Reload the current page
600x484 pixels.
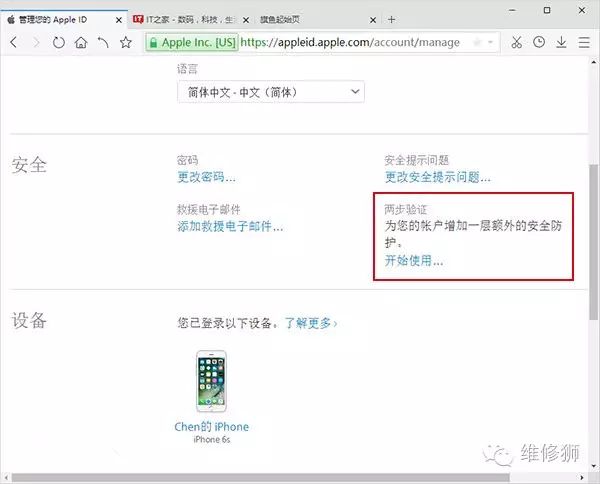click(x=59, y=42)
